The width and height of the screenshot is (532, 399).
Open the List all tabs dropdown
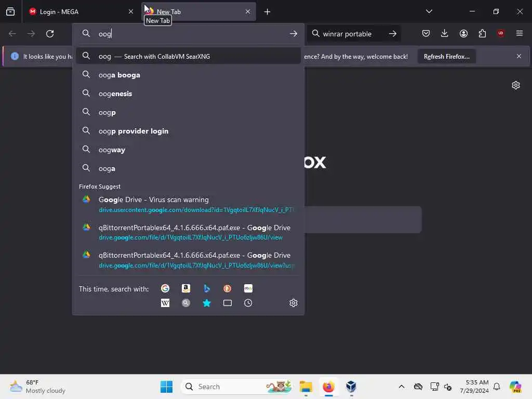point(429,11)
